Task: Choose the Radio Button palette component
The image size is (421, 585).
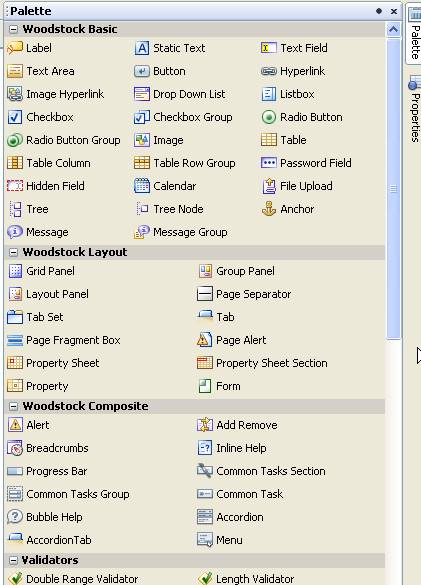Action: [302, 117]
